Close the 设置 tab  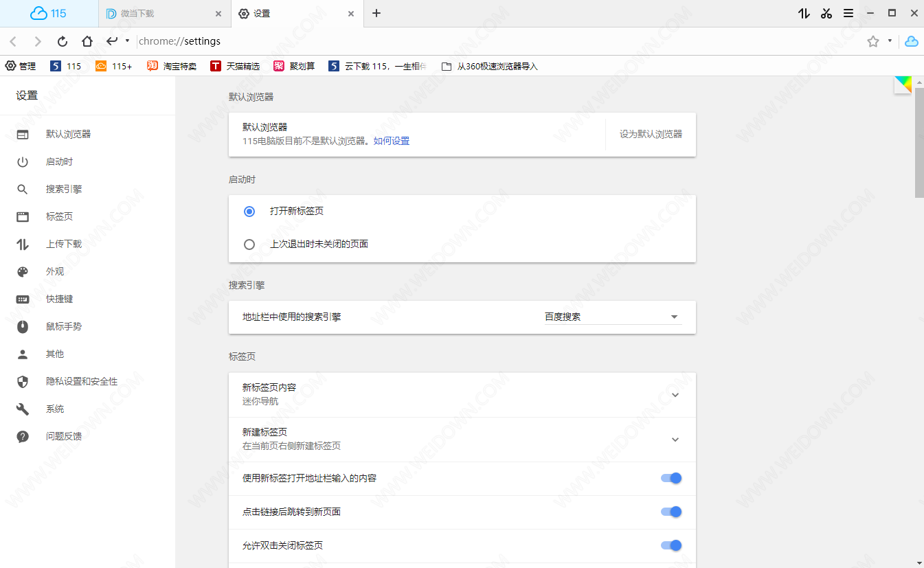(x=350, y=14)
